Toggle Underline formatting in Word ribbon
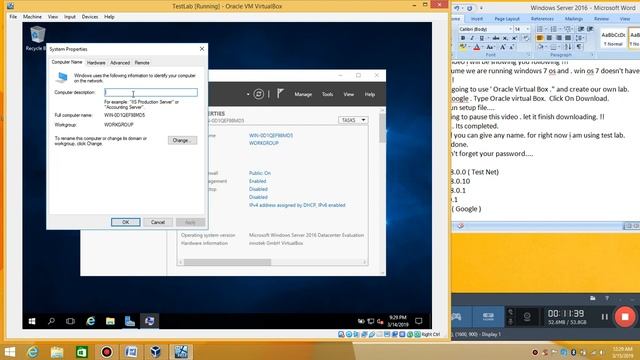The width and height of the screenshot is (640, 360). click(x=482, y=38)
